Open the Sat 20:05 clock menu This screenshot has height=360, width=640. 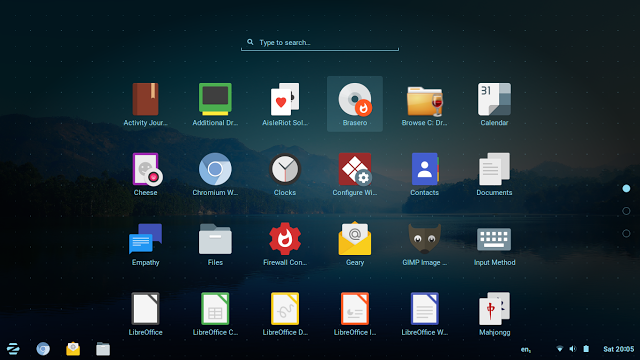(x=618, y=349)
